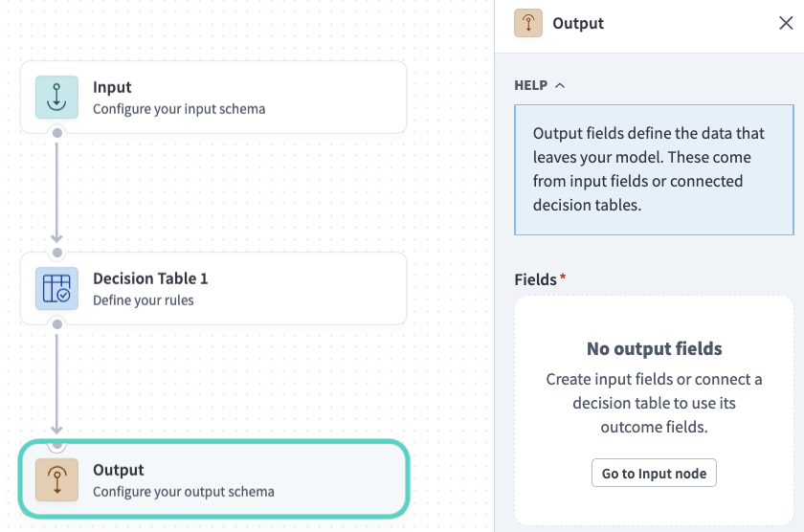
Task: Click the Output node icon on canvas
Action: 56,480
